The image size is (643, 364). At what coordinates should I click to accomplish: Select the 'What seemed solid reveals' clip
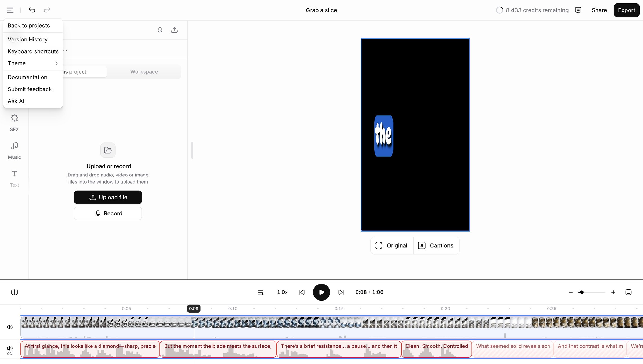(x=513, y=349)
